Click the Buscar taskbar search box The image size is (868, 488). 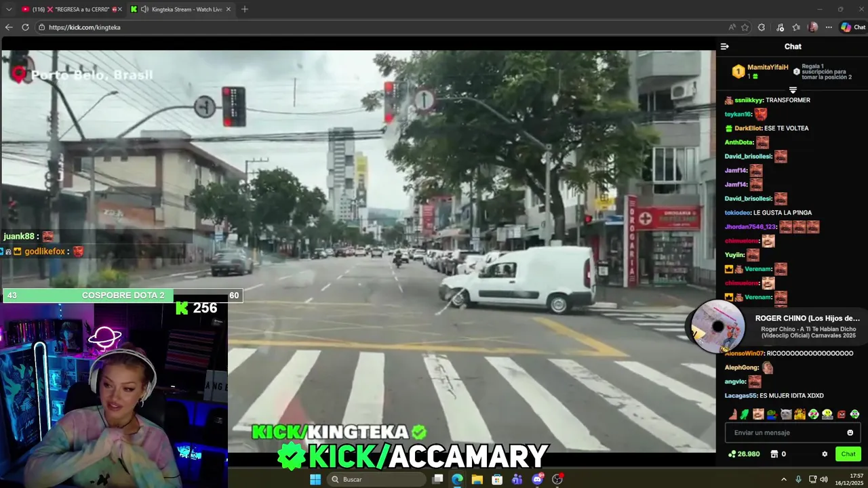coord(376,479)
